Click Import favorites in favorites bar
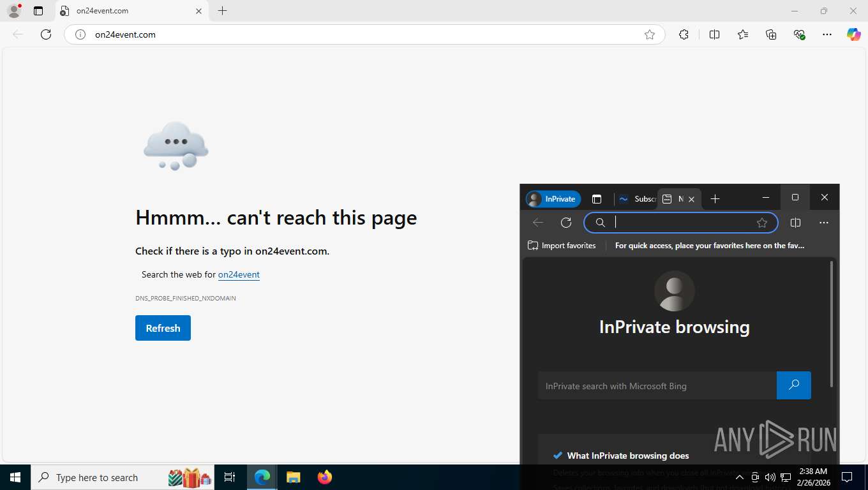This screenshot has width=868, height=490. coord(562,246)
